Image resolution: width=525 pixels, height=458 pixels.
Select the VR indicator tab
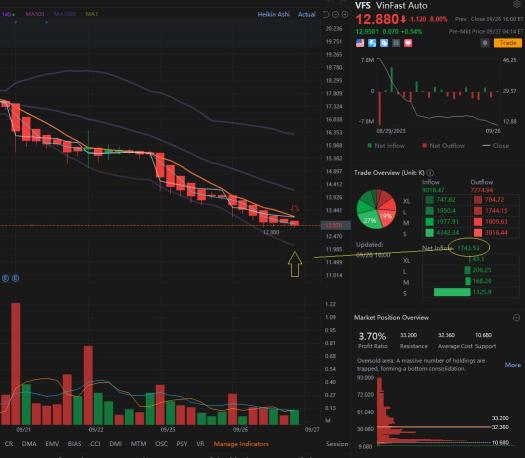[200, 444]
